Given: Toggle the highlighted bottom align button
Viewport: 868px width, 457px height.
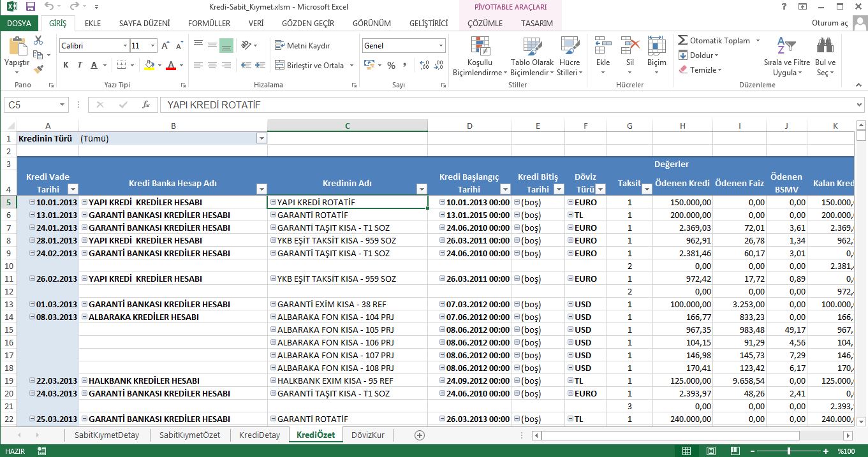Looking at the screenshot, I should point(226,46).
